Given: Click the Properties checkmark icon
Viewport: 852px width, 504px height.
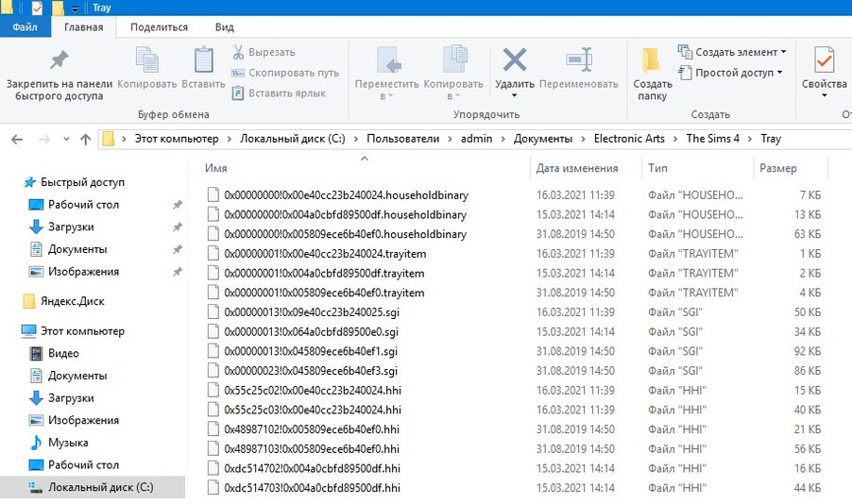Looking at the screenshot, I should click(x=824, y=62).
